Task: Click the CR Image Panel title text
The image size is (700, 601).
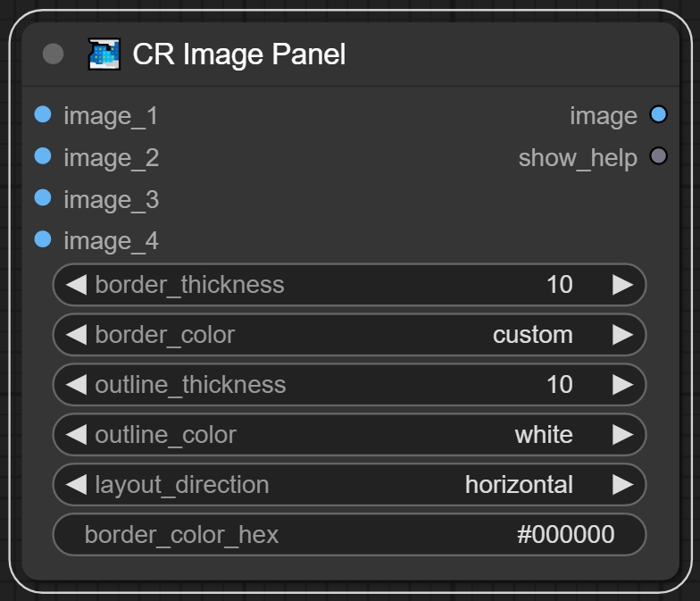Action: pos(238,54)
